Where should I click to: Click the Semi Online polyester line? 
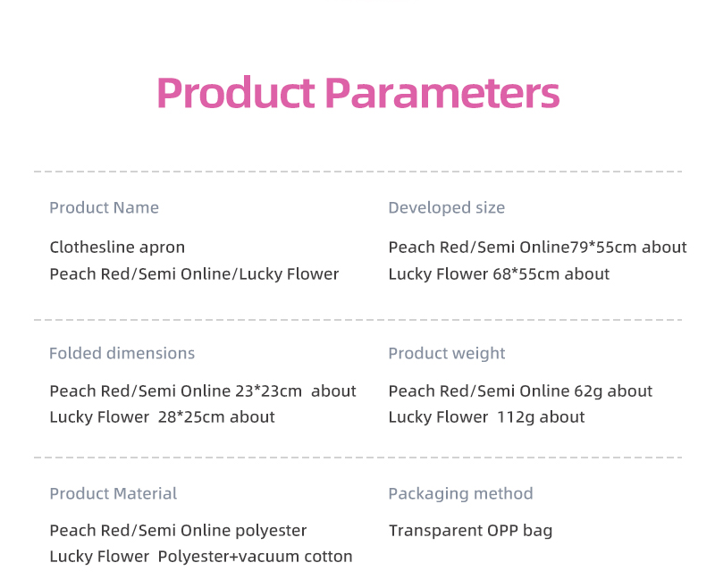point(178,531)
